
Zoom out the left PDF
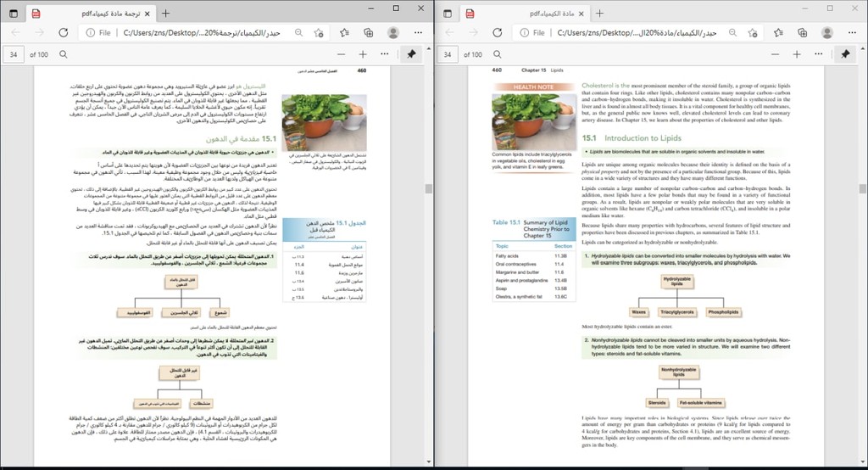coord(341,54)
